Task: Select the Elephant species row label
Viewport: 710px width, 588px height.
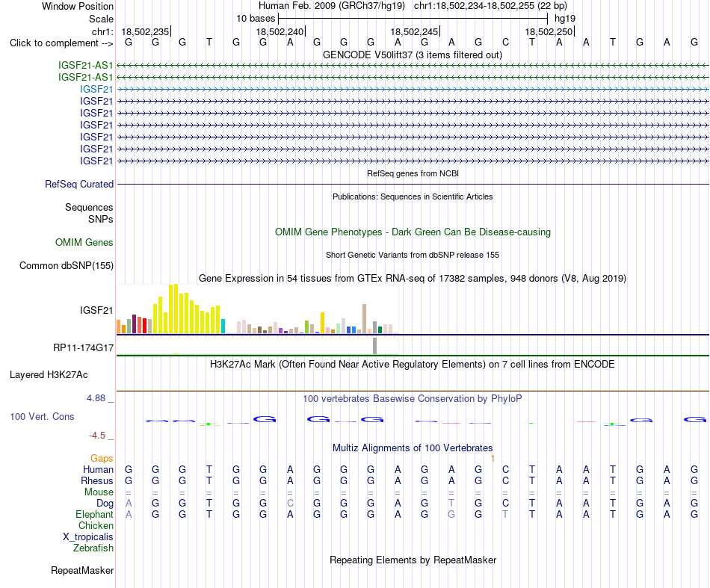Action: [x=94, y=515]
